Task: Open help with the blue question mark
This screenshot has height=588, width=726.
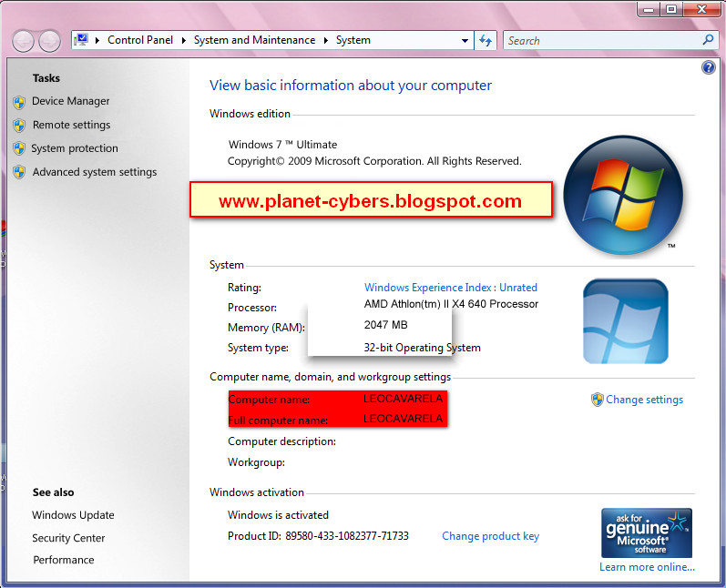Action: click(709, 67)
